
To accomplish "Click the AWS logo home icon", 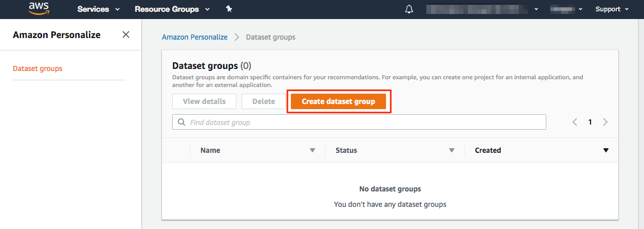I will click(x=38, y=9).
